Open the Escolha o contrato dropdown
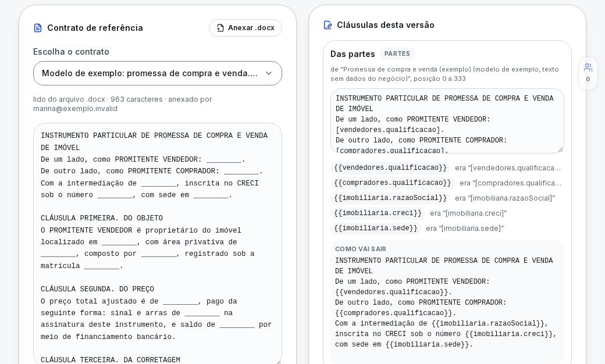 pyautogui.click(x=158, y=73)
